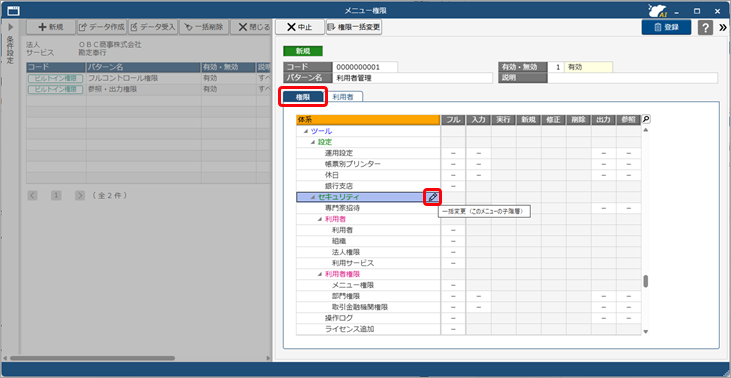Click the 中止 cancel button

coord(300,27)
